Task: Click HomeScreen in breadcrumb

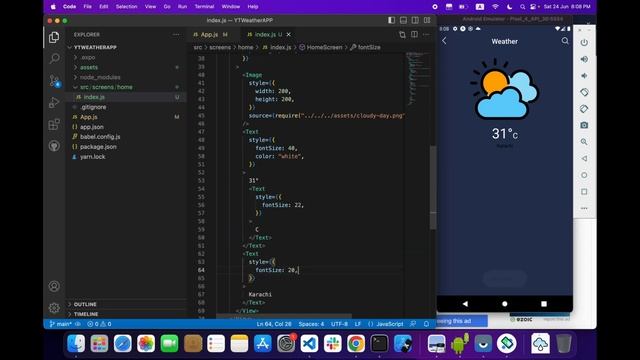Action: (324, 47)
